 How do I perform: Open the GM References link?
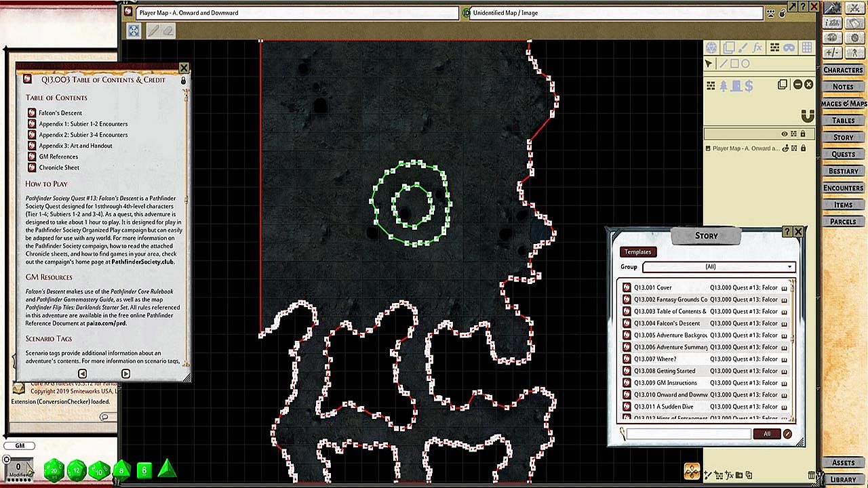[58, 157]
